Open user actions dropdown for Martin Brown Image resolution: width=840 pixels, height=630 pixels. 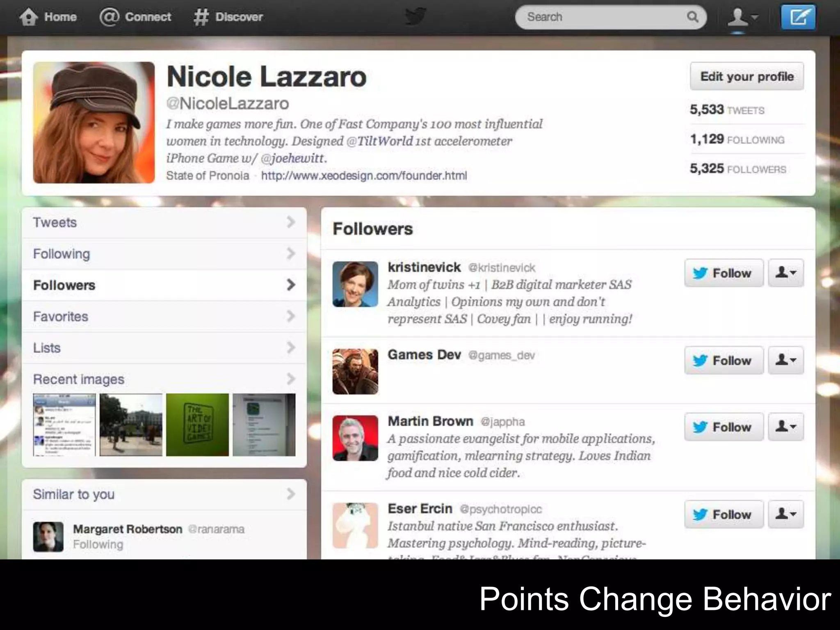click(786, 427)
